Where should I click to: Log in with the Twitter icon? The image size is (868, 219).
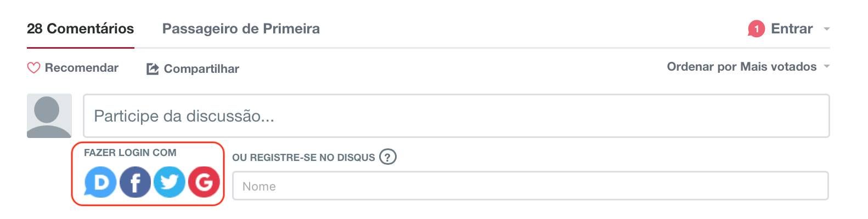point(170,182)
